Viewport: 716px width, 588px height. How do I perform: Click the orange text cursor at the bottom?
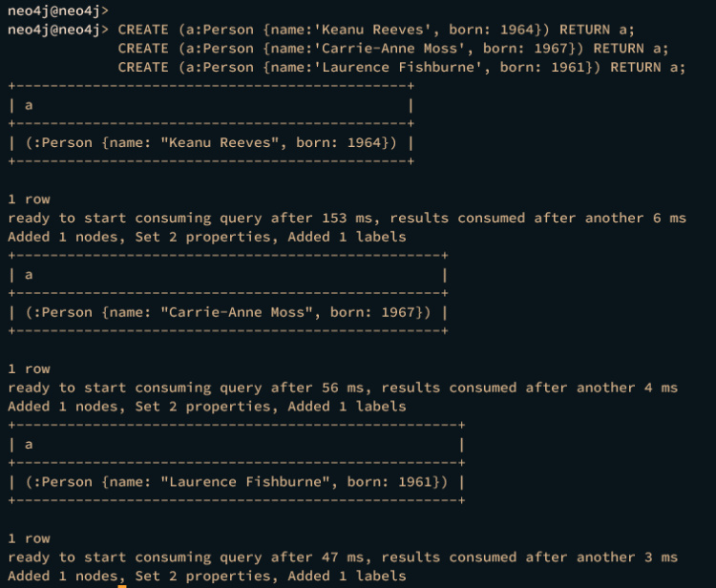[122, 584]
